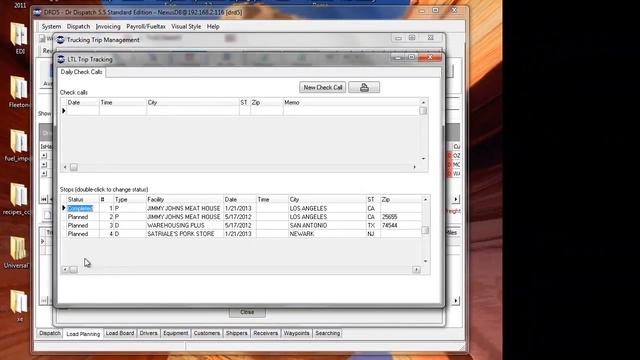Click the 1/21/2013 date of stop 1
Screen dimensions: 640x360
coord(239,209)
